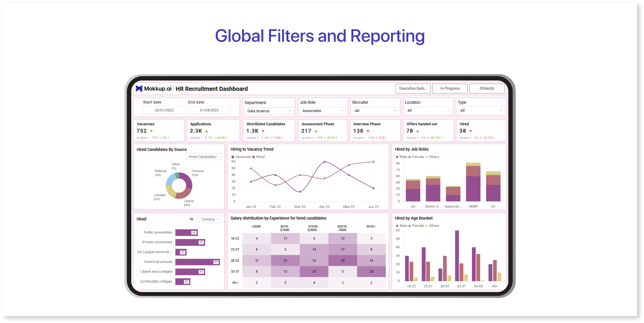Toggle Female legend in Hired by Job Roles

click(416, 157)
